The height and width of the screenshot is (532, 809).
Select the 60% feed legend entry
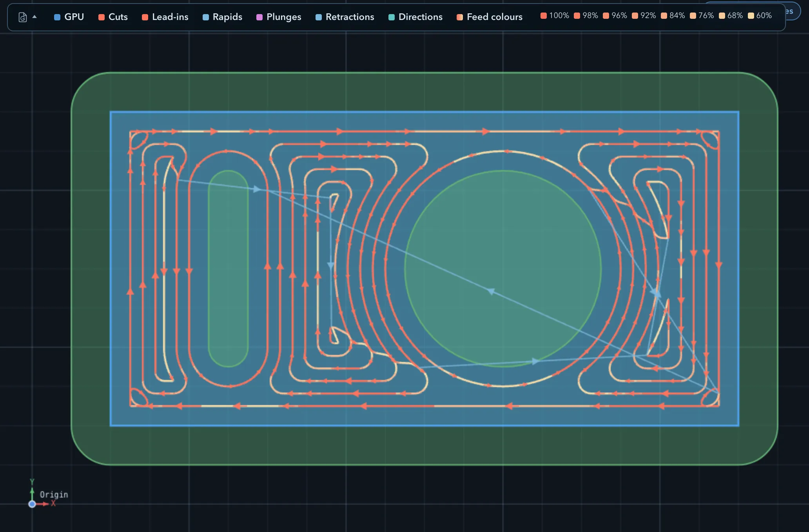tap(760, 16)
